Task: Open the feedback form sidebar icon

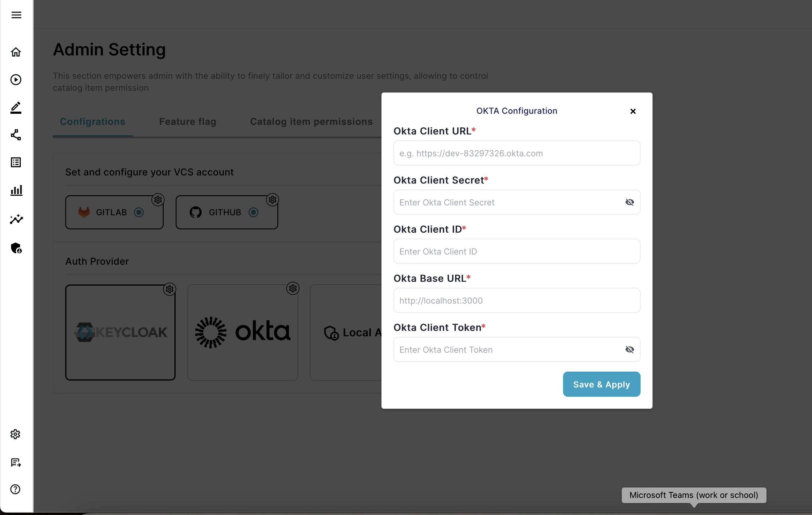Action: tap(16, 462)
